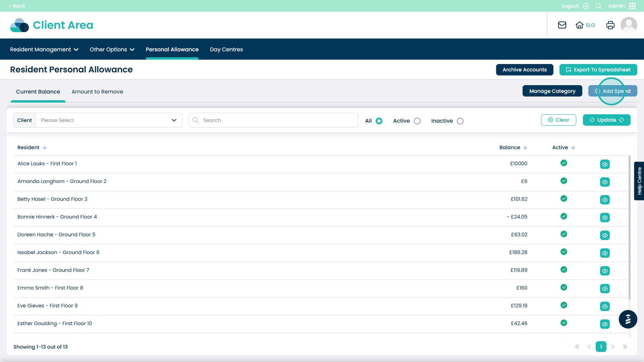View Alice Lauks allowance details eye icon
The height and width of the screenshot is (362, 644).
(605, 164)
